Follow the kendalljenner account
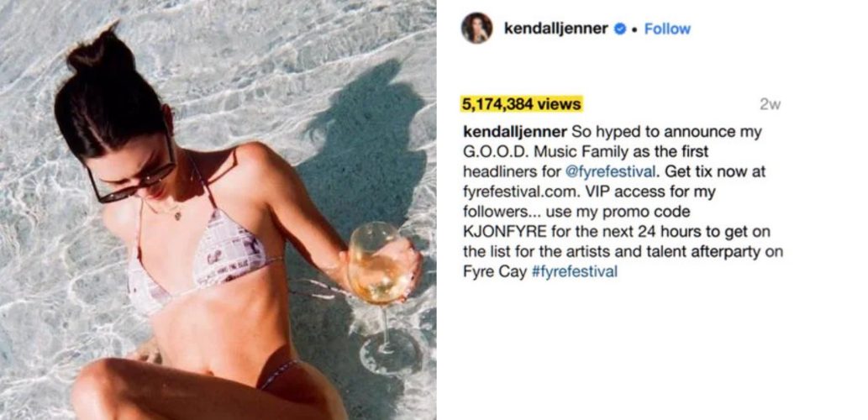Viewport: 868px width, 420px height. 667,29
